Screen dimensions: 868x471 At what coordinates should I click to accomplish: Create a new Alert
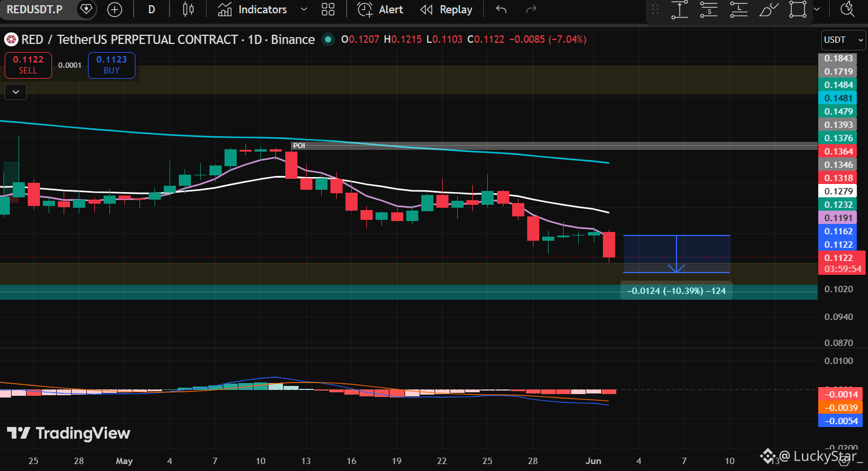[380, 9]
